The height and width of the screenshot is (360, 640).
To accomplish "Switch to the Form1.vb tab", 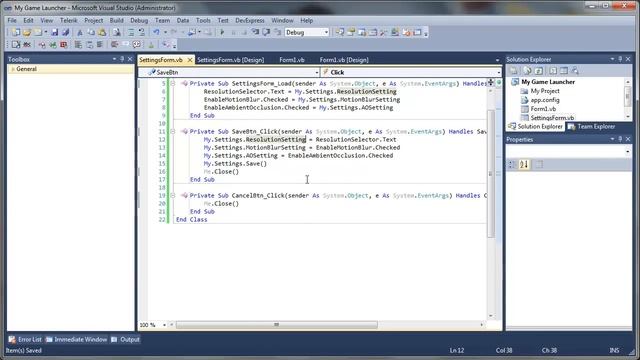I will [x=292, y=60].
